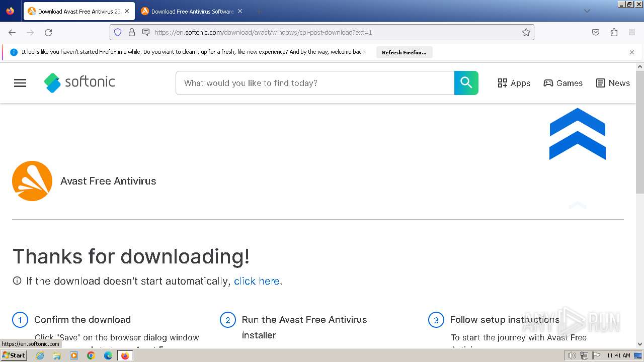This screenshot has height=362, width=644.
Task: Dismiss the Firefox notification bar
Action: pos(632,52)
